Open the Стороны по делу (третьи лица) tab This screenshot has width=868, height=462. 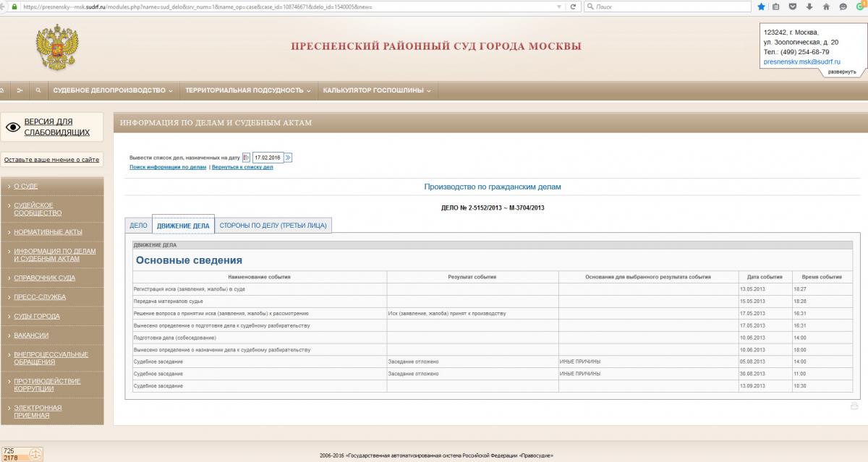pos(273,226)
